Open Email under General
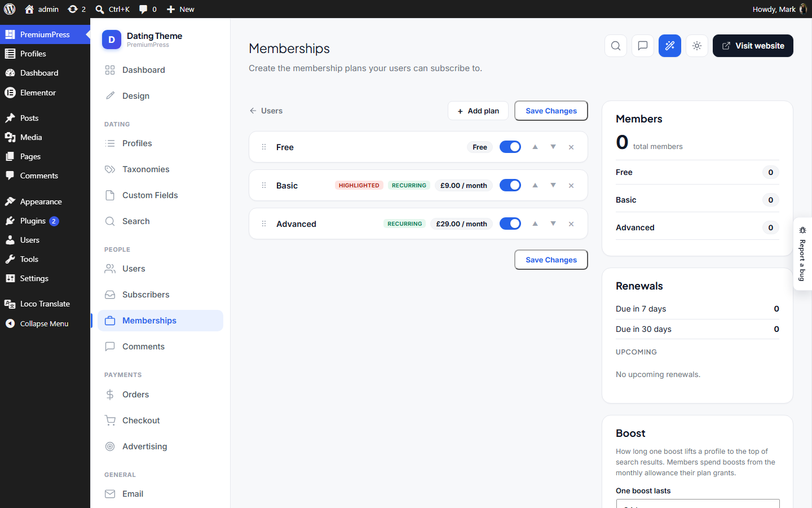This screenshot has width=812, height=508. click(x=160, y=494)
